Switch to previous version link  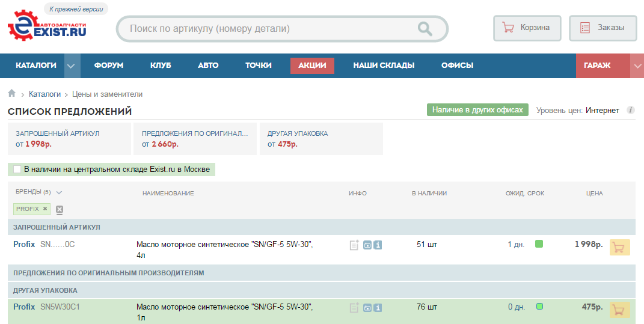(76, 9)
